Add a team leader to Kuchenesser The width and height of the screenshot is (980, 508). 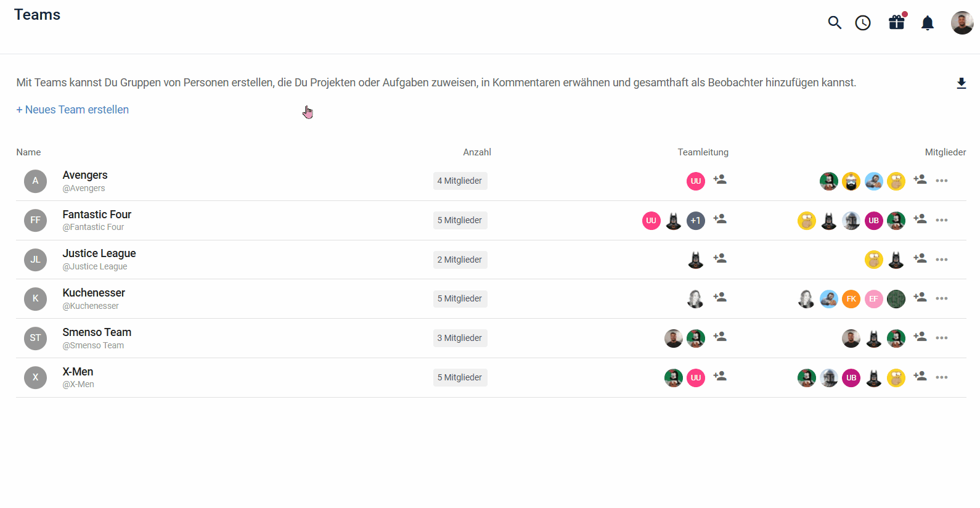[720, 298]
